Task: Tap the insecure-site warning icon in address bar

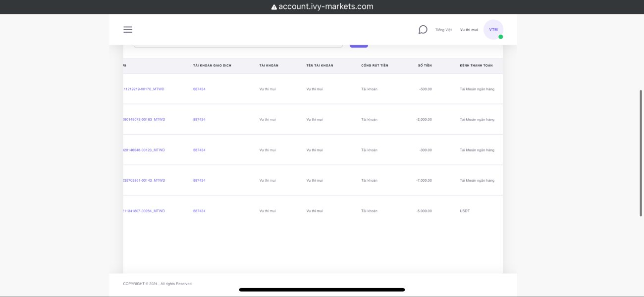Action: [274, 7]
